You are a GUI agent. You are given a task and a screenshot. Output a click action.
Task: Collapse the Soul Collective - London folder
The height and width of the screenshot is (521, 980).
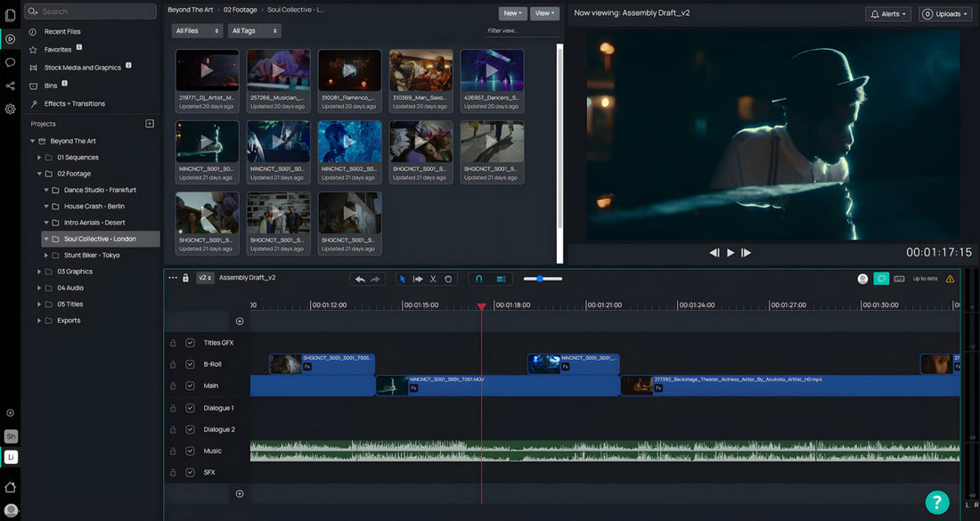click(x=45, y=239)
